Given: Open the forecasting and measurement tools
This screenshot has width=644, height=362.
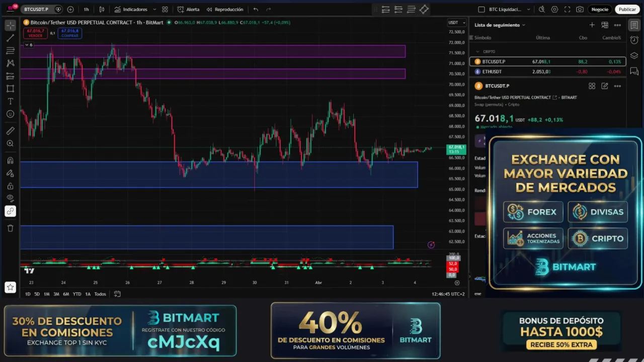Looking at the screenshot, I should 10,76.
